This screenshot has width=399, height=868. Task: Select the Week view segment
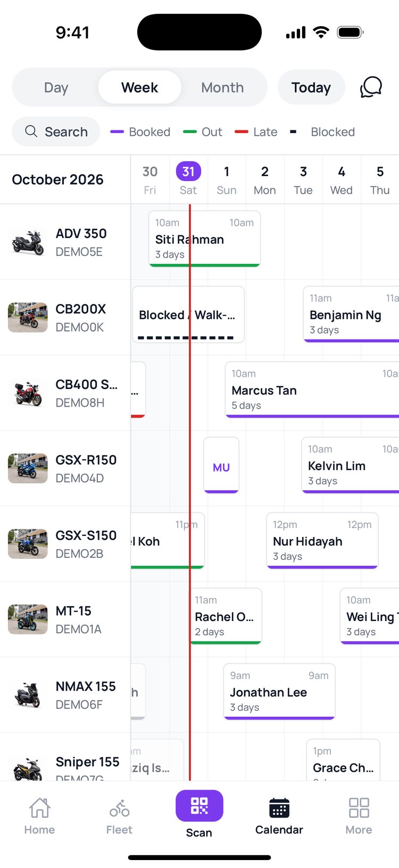pyautogui.click(x=139, y=87)
